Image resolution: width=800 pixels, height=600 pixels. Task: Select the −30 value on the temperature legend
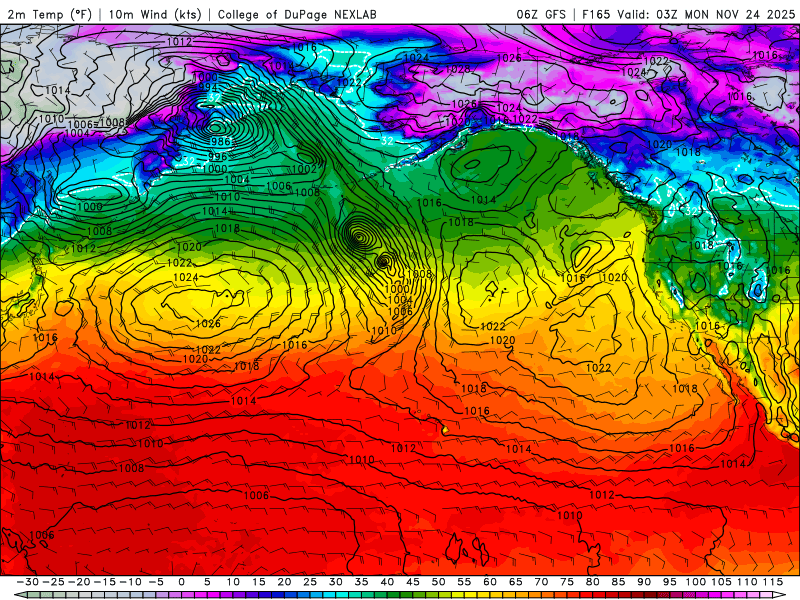(28, 582)
